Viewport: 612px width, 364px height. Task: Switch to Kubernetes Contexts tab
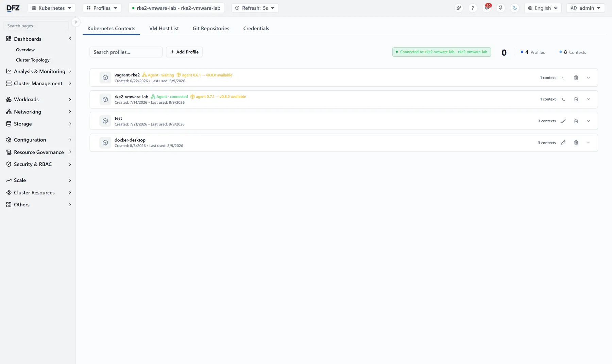click(111, 29)
